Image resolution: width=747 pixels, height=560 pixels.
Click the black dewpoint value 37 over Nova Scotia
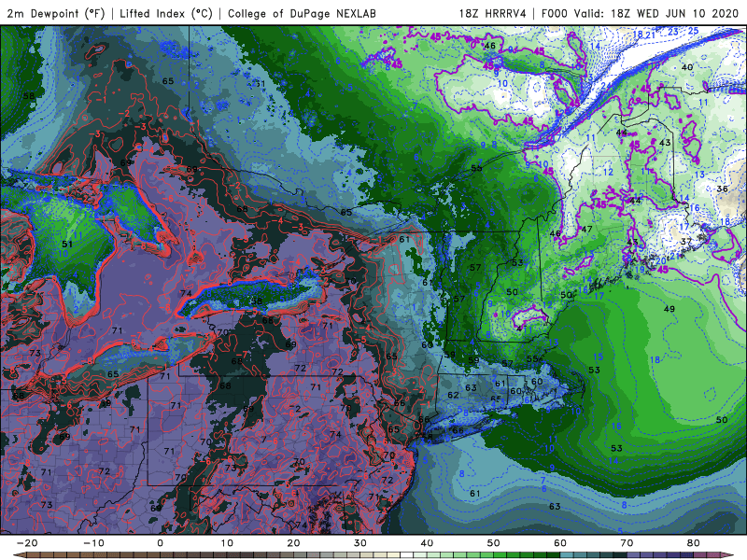(685, 242)
